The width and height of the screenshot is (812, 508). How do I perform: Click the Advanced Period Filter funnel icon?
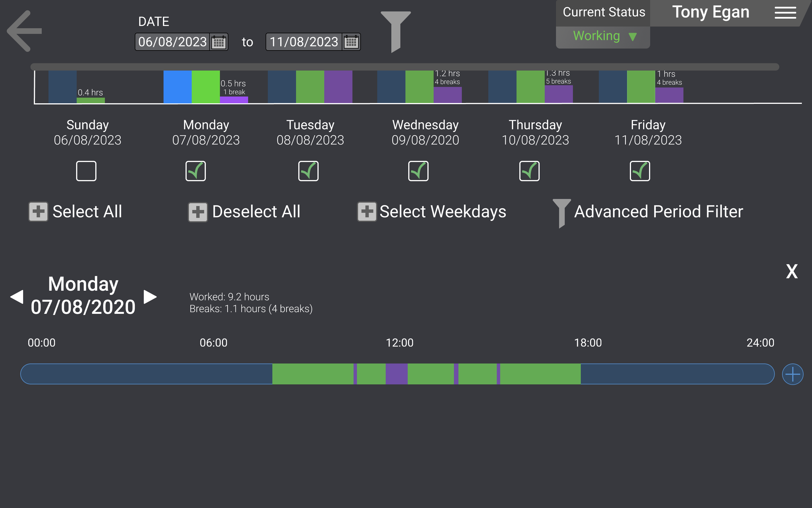click(562, 213)
